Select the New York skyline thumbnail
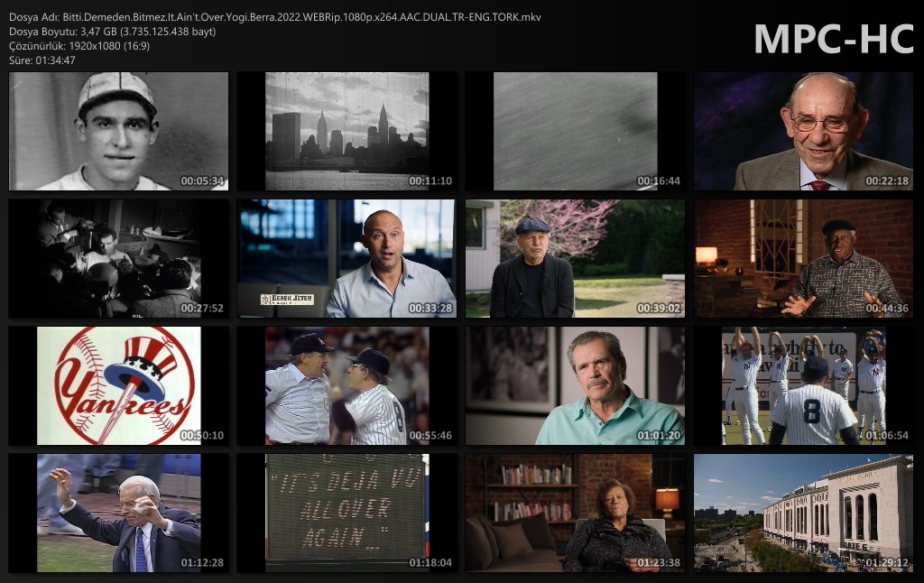The image size is (924, 583). coord(346,132)
